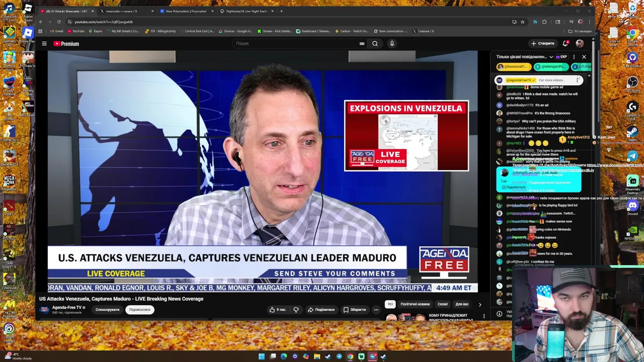Save the video with Зберегти

click(355, 310)
